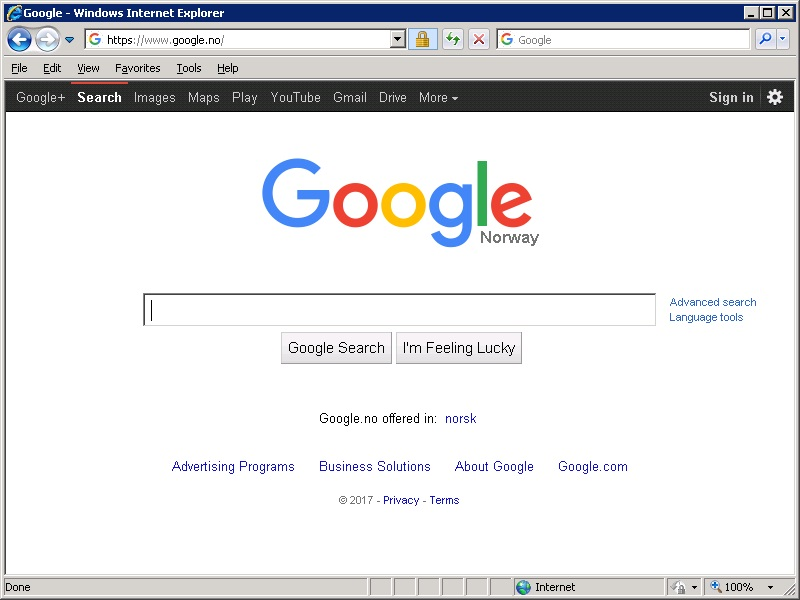Click the green Refresh arrows icon

coord(453,39)
